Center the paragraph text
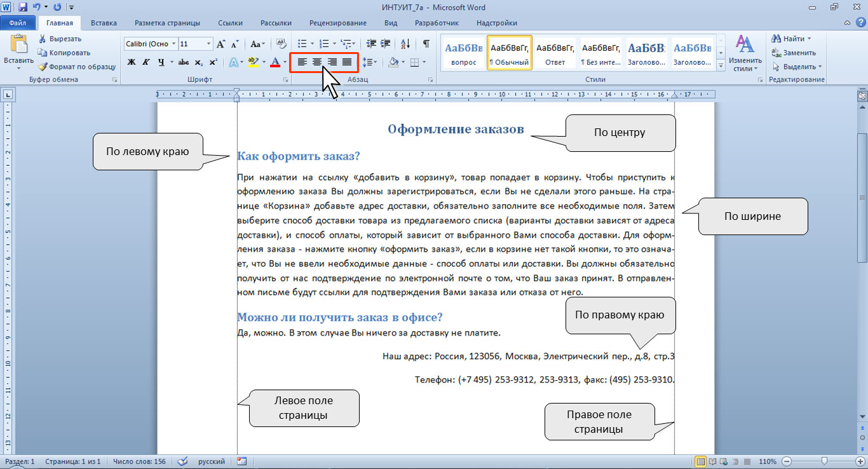The width and height of the screenshot is (868, 469). [316, 62]
